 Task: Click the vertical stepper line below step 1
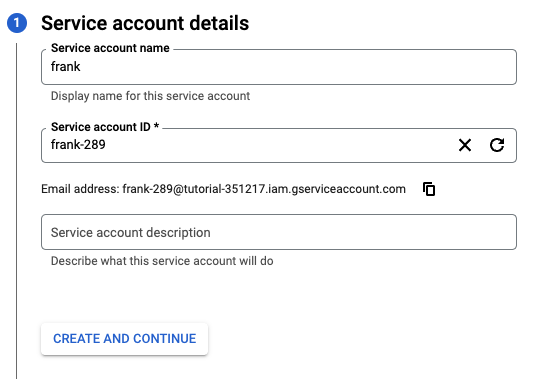click(16, 211)
